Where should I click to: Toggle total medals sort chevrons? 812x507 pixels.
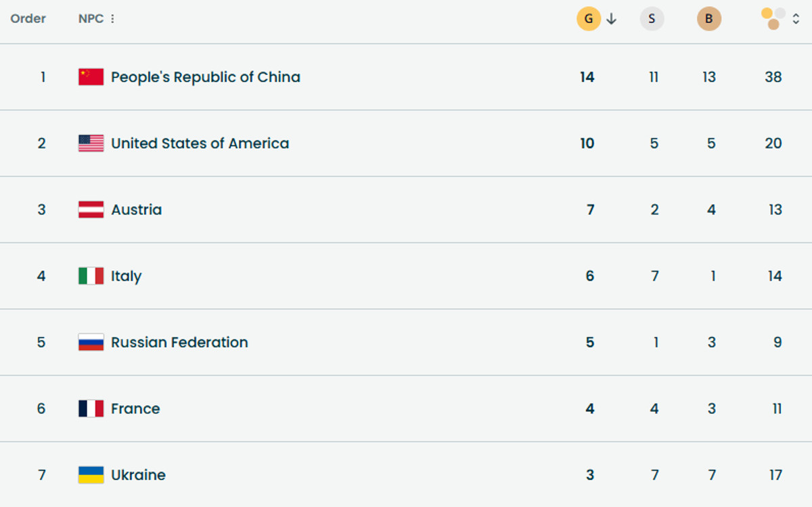796,19
